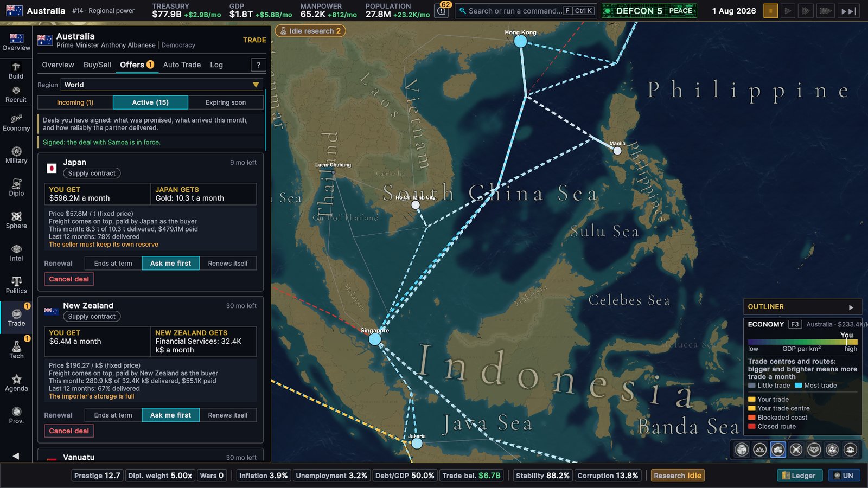This screenshot has width=868, height=488.
Task: Cancel the Japan deal
Action: pyautogui.click(x=69, y=279)
